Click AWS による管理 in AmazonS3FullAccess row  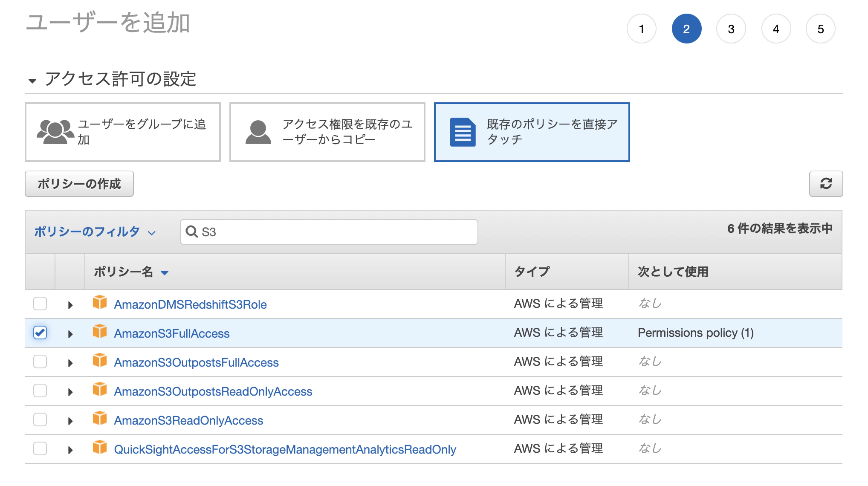click(x=558, y=333)
